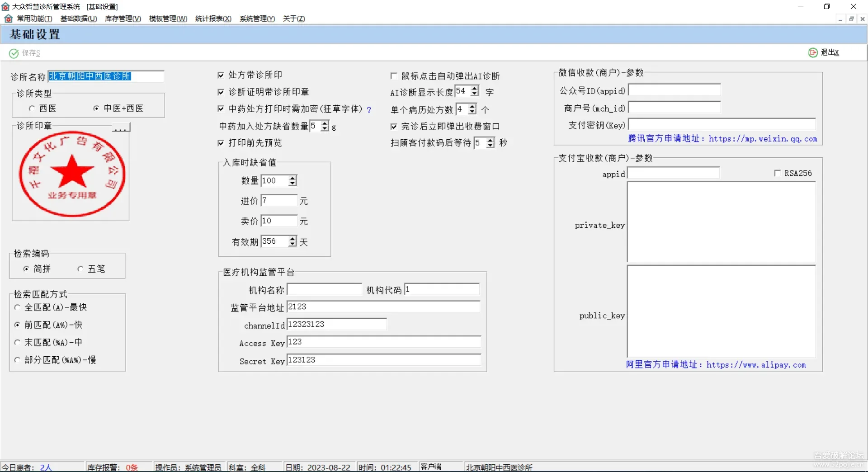Image resolution: width=868 pixels, height=472 pixels.
Task: Open the 统计报表 menu
Action: (213, 19)
